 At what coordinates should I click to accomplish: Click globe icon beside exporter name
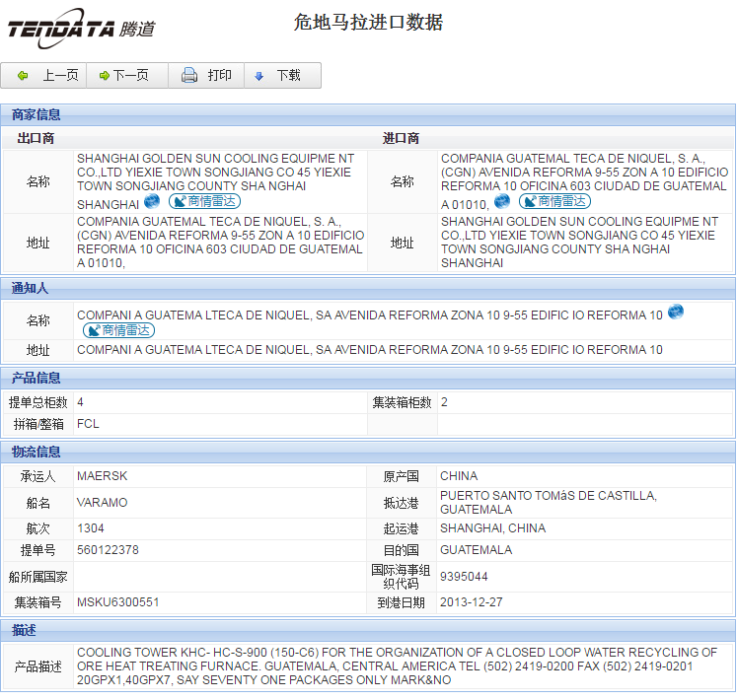pos(152,201)
